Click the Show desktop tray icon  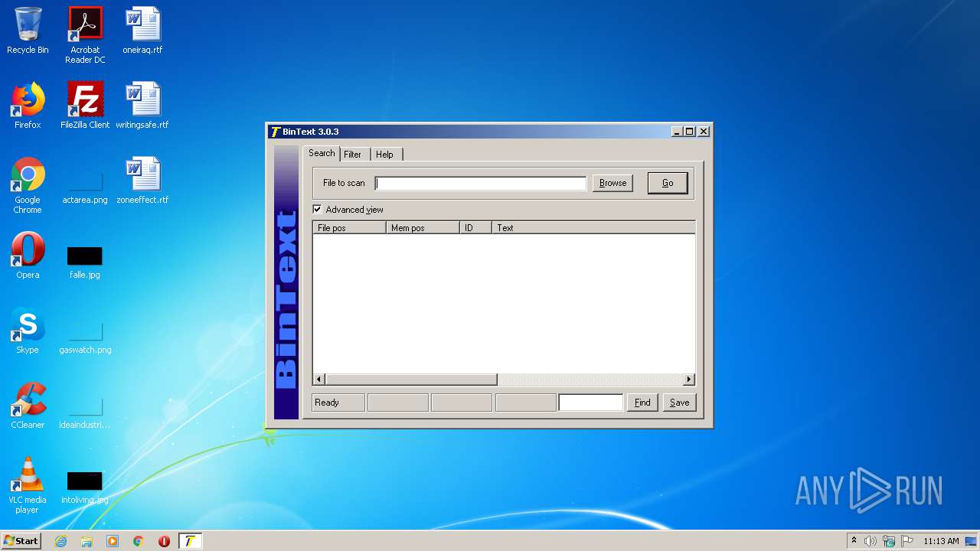(x=971, y=541)
